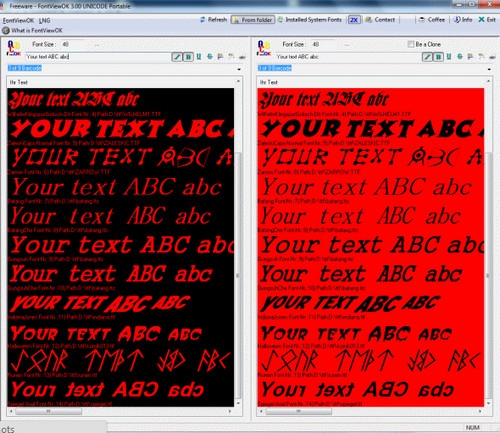The height and width of the screenshot is (433, 500).
Task: Open the Contact option
Action: pos(380,20)
